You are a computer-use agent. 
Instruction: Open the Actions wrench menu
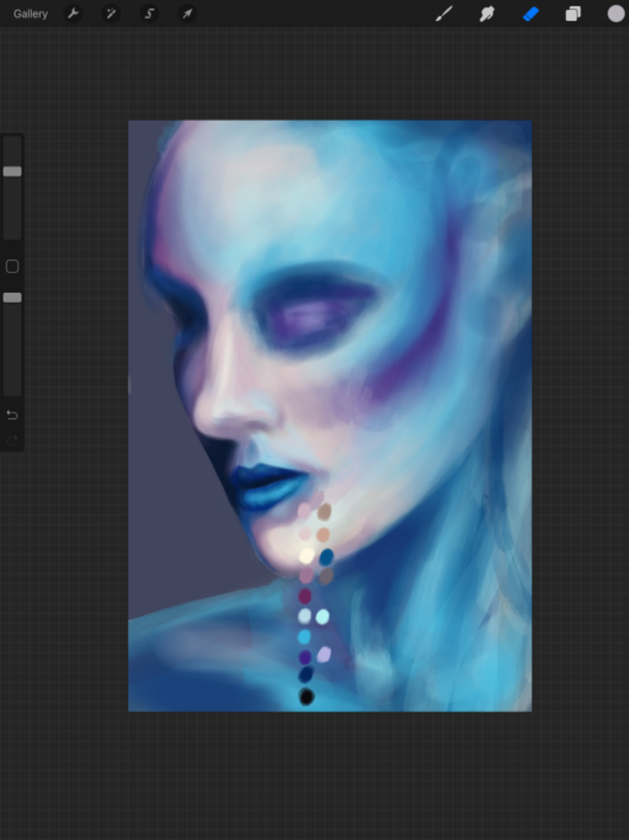pos(73,14)
